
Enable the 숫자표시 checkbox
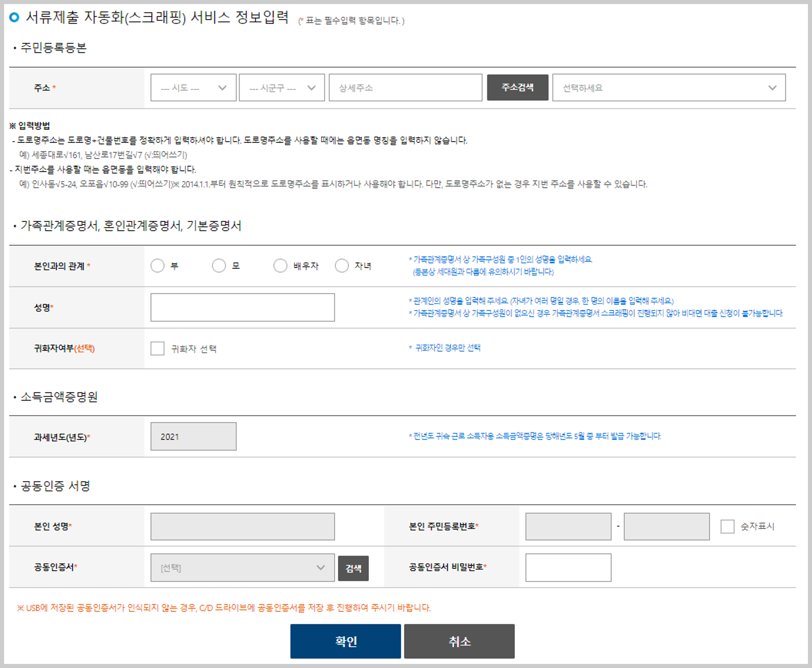click(727, 526)
